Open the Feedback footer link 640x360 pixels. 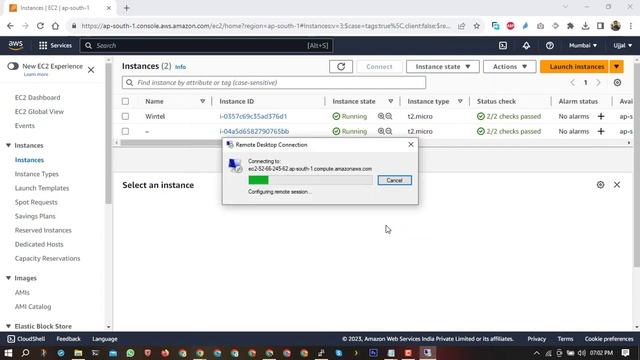(69, 339)
